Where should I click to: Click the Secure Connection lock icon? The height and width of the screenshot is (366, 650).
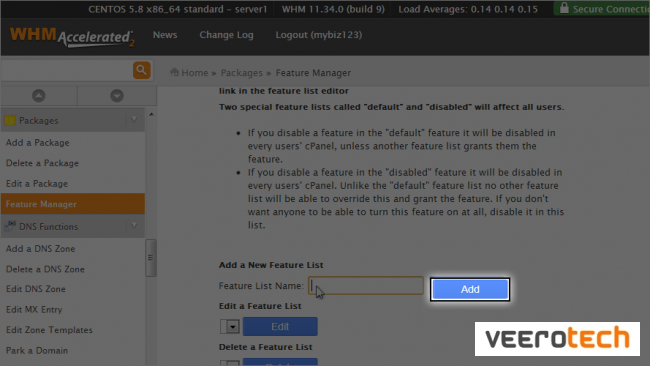click(x=564, y=8)
